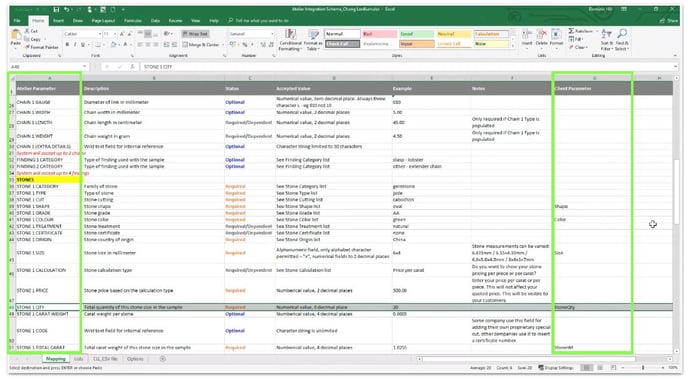The height and width of the screenshot is (380, 688).
Task: Change font color with the A icon
Action: (125, 44)
